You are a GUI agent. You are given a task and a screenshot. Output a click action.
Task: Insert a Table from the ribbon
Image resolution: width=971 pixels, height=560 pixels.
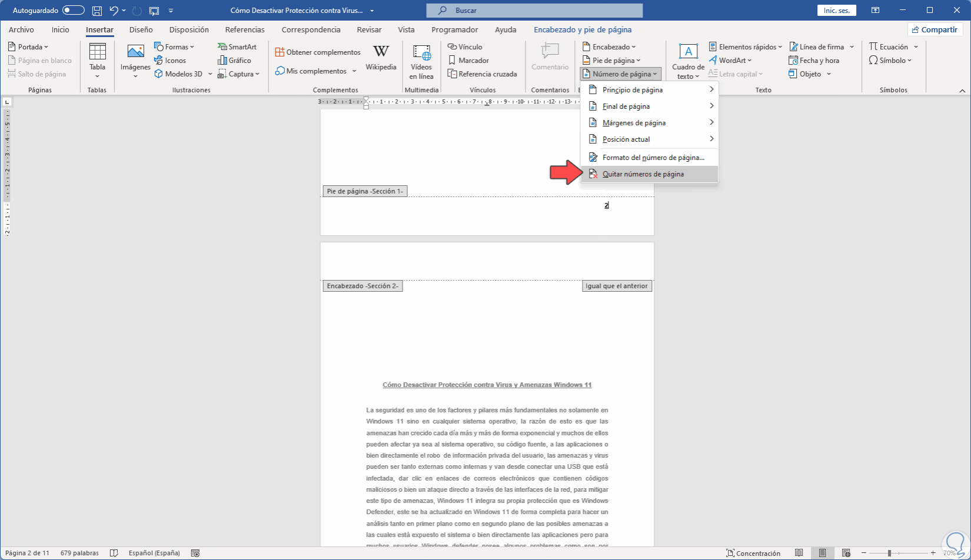pyautogui.click(x=97, y=61)
